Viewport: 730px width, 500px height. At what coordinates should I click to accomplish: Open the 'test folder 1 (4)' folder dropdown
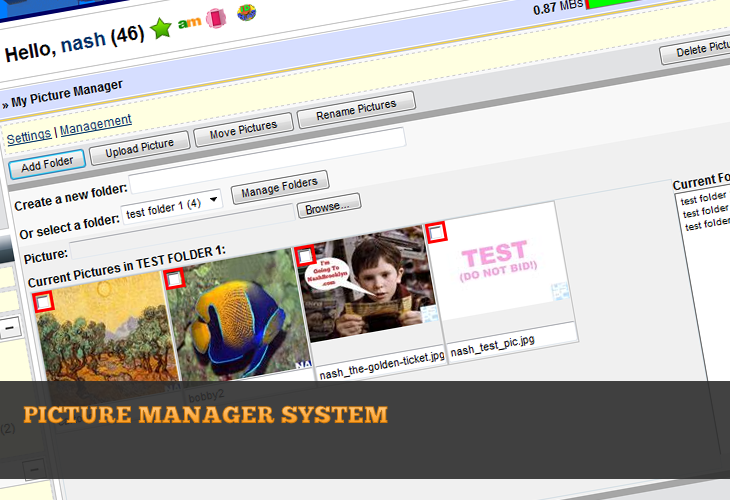(171, 206)
